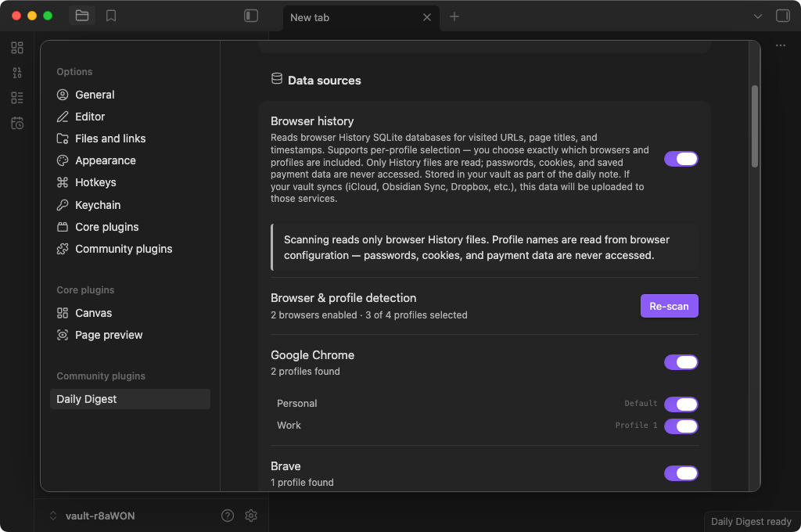Select Page preview plugin settings
This screenshot has width=801, height=532.
pyautogui.click(x=131, y=335)
